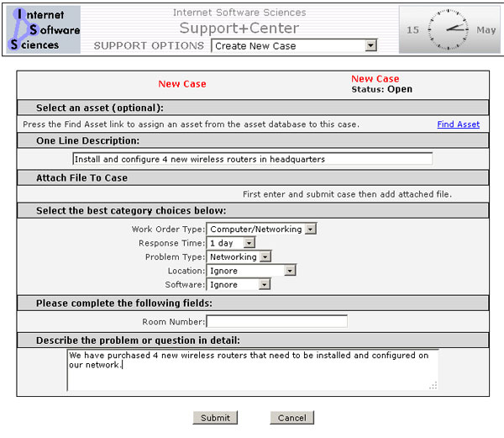Click the 'SUPPORT OPTIONS' label
The width and height of the screenshot is (504, 438).
[149, 45]
